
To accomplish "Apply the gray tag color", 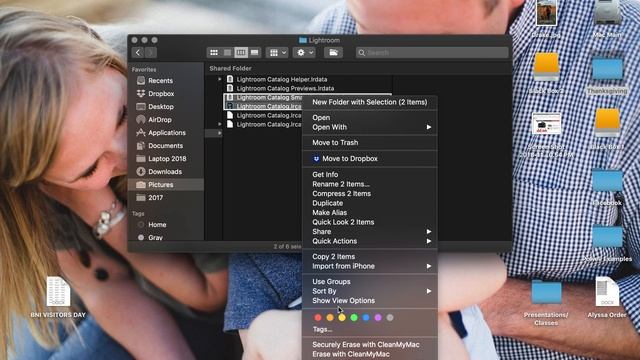I will (390, 318).
